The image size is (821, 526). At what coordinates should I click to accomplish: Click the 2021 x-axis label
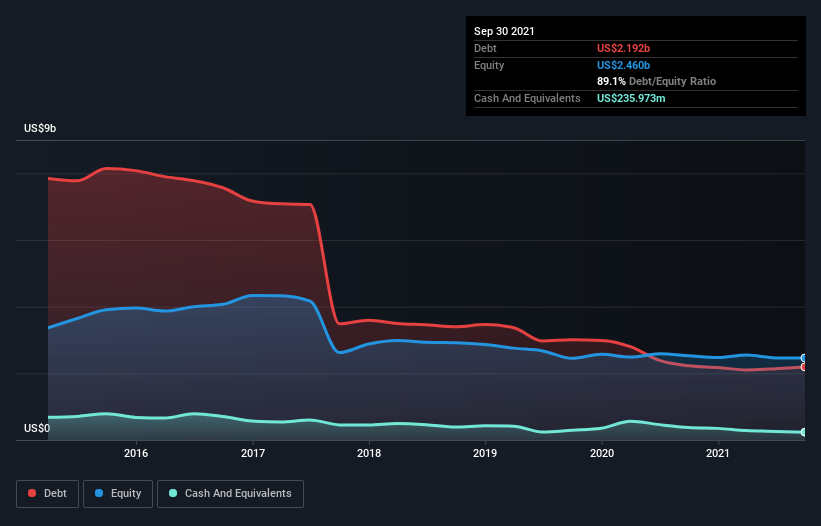tap(718, 453)
